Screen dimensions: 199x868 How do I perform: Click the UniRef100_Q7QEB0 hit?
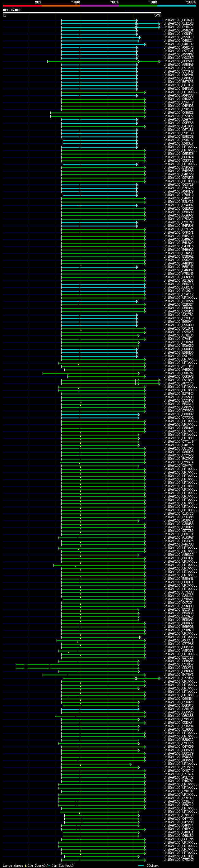tap(178, 336)
